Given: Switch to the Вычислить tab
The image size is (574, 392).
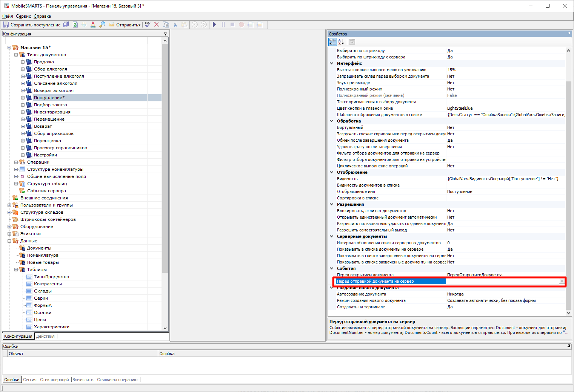Looking at the screenshot, I should tap(83, 380).
